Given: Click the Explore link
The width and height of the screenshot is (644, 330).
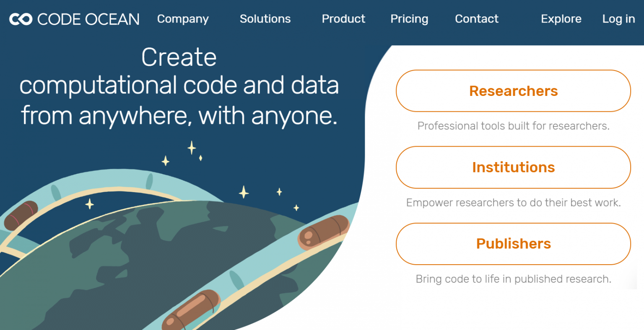Looking at the screenshot, I should pyautogui.click(x=561, y=19).
